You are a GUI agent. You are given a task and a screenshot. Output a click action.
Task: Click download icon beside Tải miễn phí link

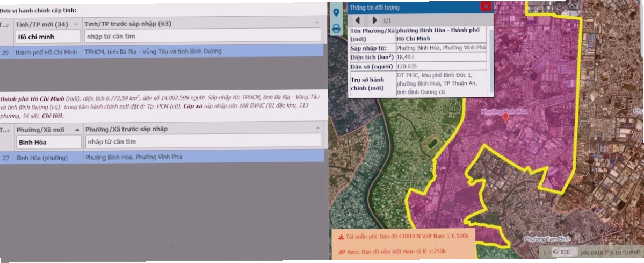click(x=341, y=237)
